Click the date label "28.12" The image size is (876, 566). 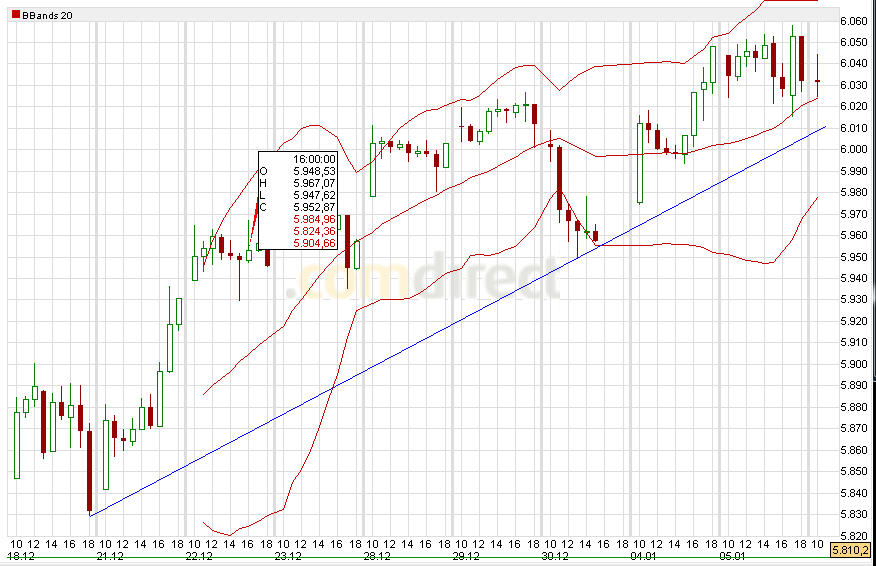(x=377, y=557)
